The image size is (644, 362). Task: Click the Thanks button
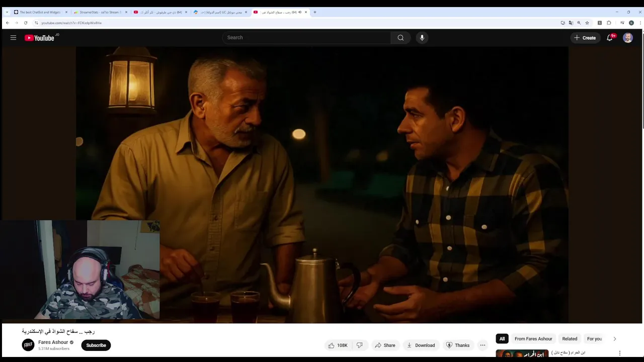pos(457,345)
